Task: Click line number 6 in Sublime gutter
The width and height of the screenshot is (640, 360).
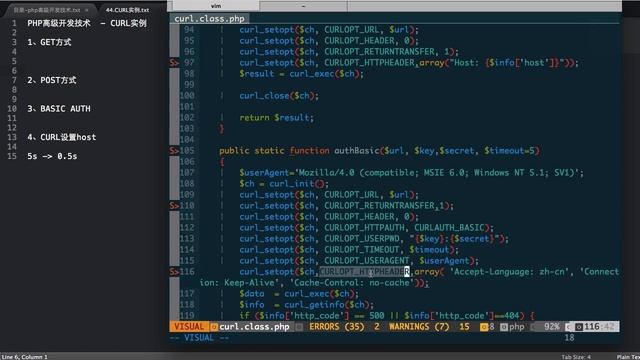Action: (14, 71)
